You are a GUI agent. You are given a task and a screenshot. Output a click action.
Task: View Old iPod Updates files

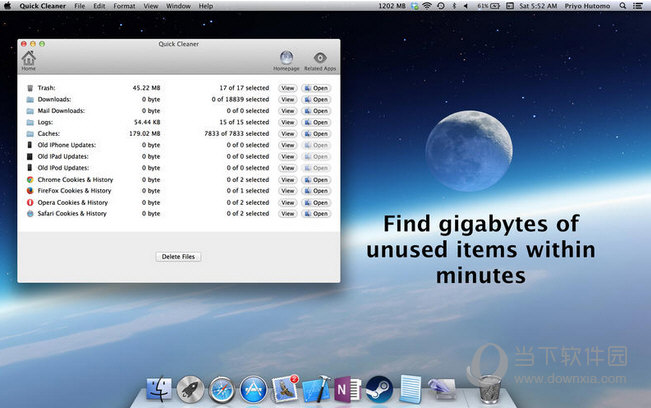(288, 168)
